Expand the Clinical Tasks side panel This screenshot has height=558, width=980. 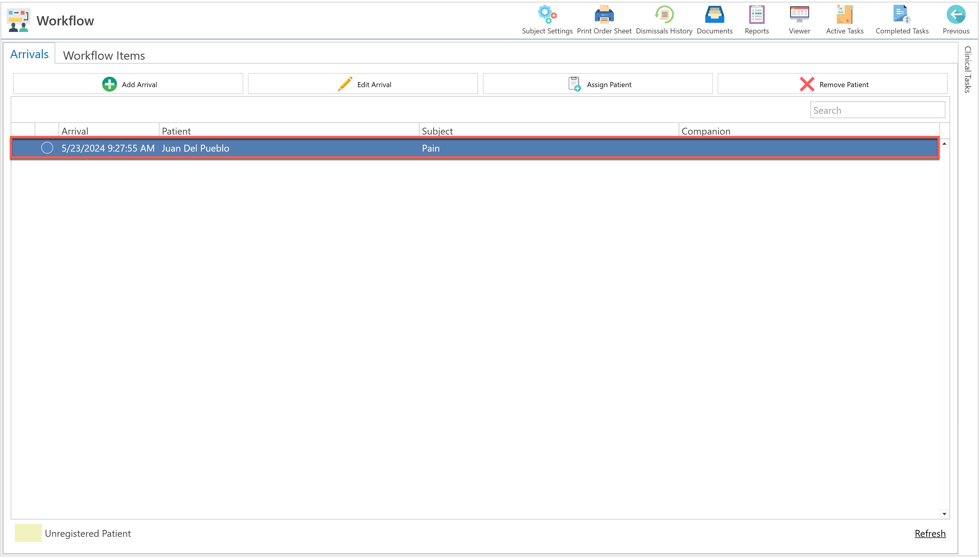click(967, 69)
